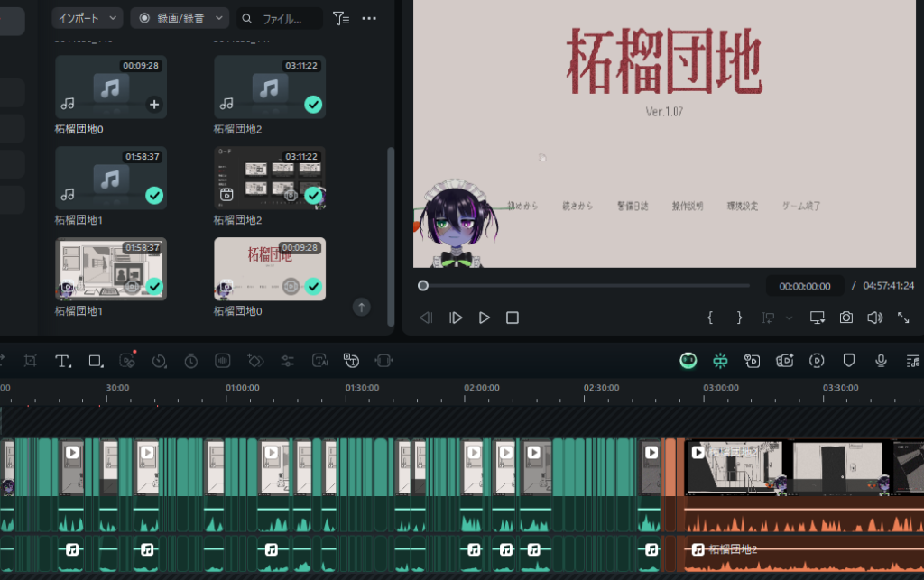Click the Play button in preview controls
This screenshot has width=924, height=580.
point(485,318)
